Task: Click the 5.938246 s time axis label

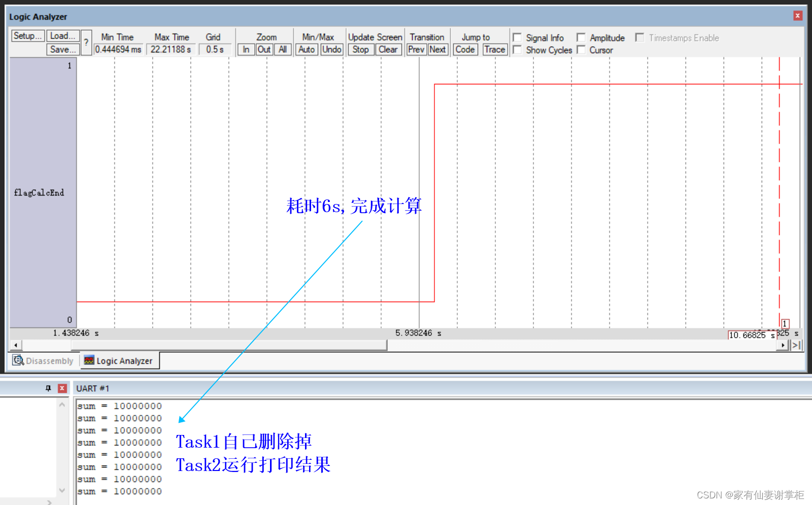Action: pyautogui.click(x=418, y=333)
